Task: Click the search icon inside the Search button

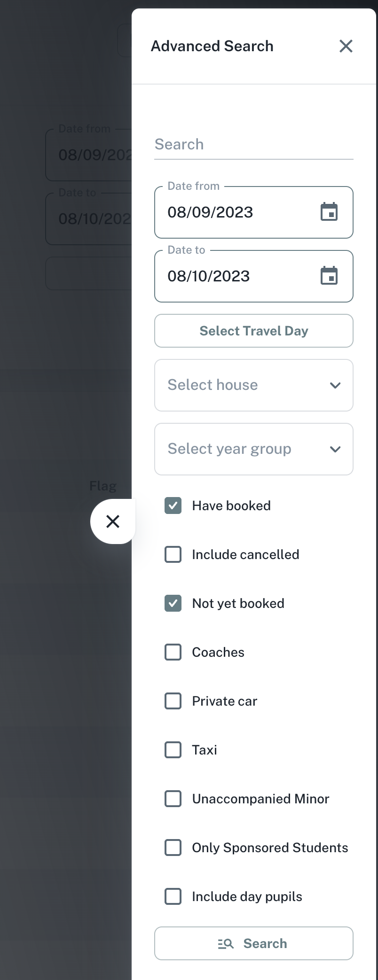Action: pyautogui.click(x=226, y=943)
